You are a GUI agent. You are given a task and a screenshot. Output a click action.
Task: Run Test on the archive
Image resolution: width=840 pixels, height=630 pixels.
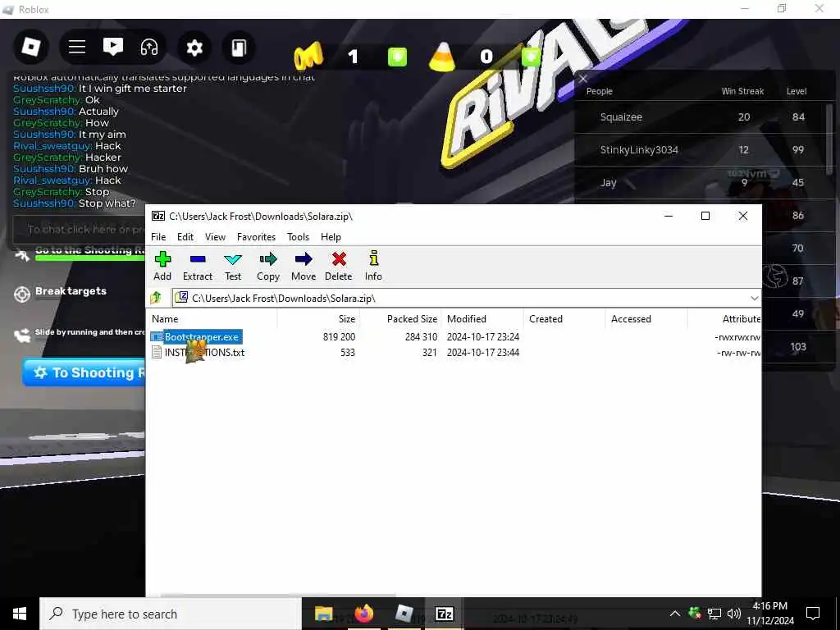[233, 266]
